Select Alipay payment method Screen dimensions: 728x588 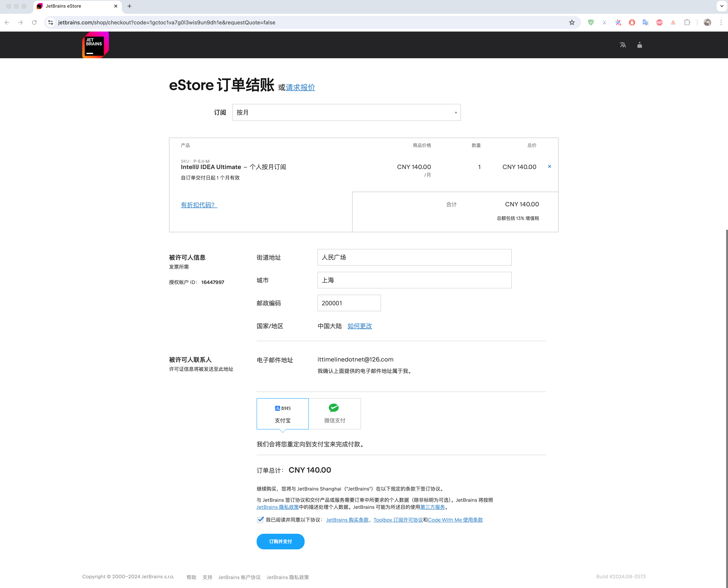tap(283, 414)
